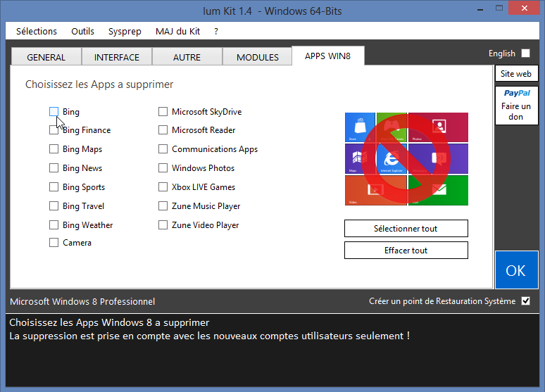
Task: Click the 'English' label text
Action: [502, 53]
